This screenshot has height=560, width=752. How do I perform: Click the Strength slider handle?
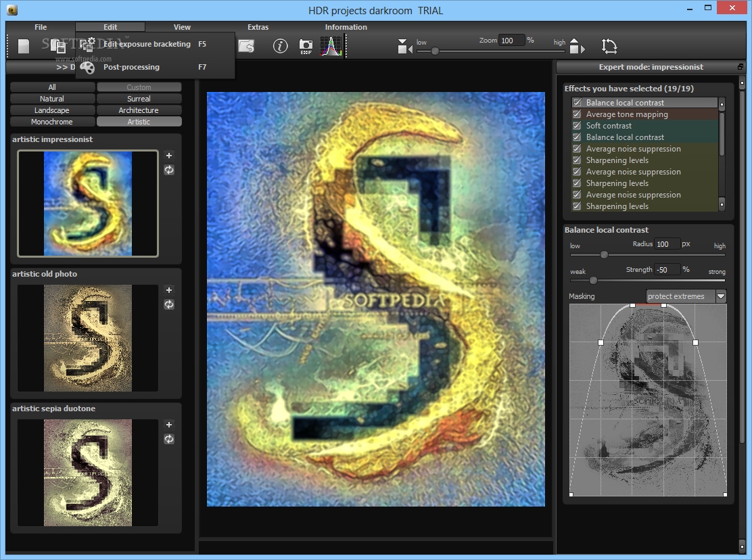593,281
